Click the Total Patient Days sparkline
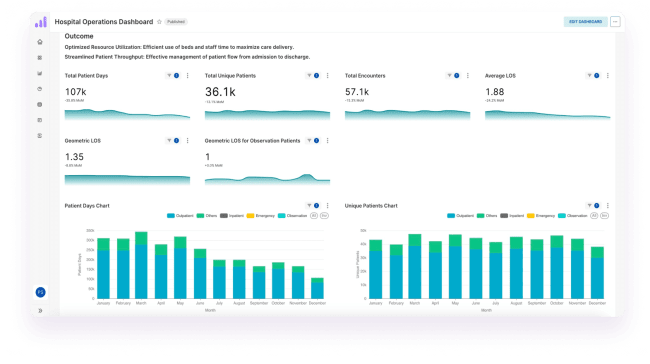This screenshot has height=364, width=650. 127,114
